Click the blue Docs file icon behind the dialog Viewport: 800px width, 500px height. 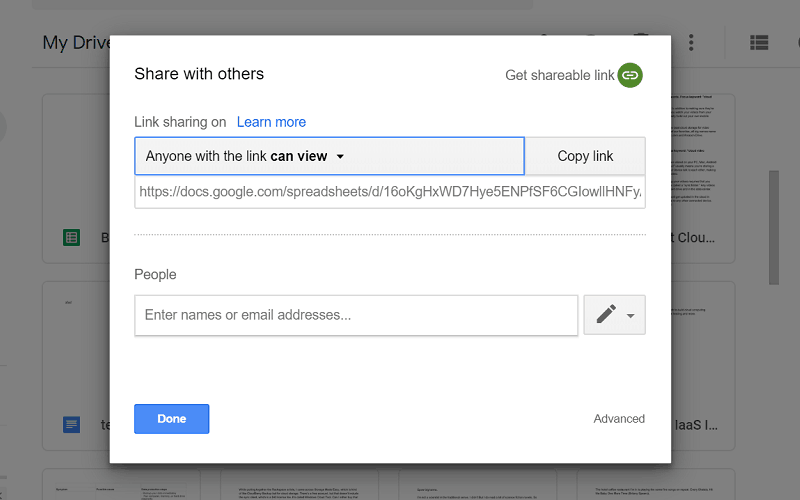[71, 424]
